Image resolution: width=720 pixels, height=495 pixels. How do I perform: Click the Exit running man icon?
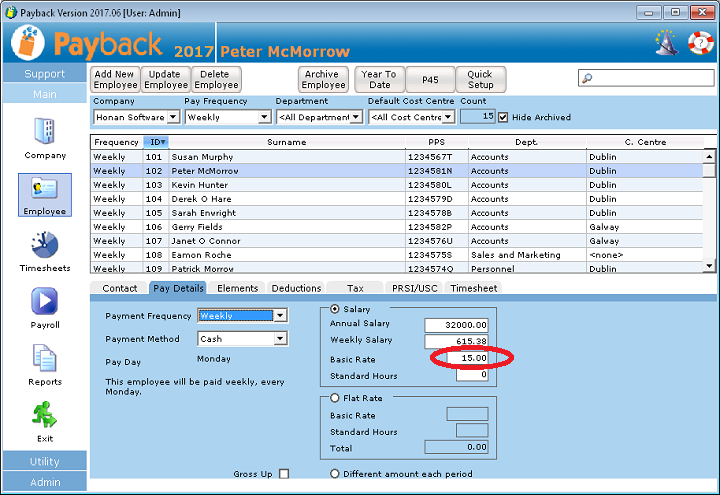coord(45,415)
